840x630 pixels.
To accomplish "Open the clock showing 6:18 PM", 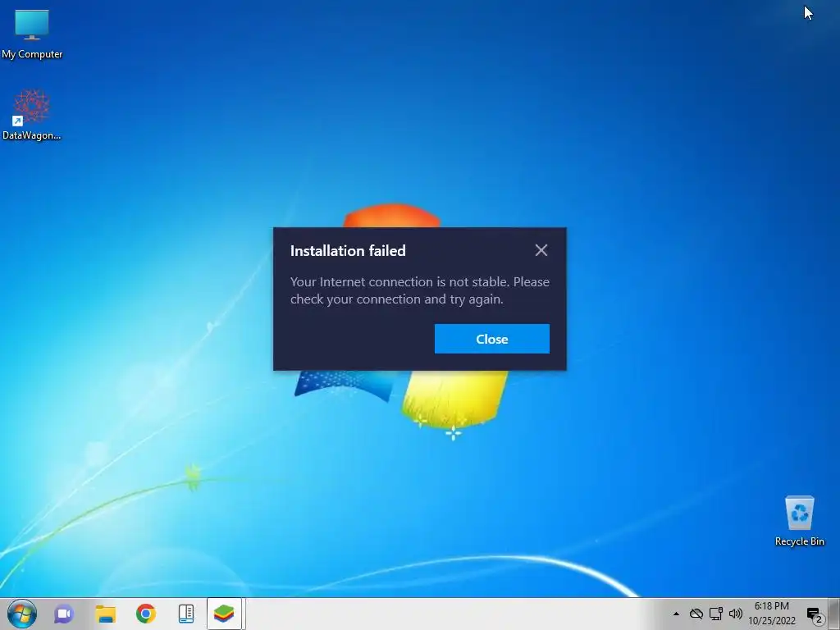I will pyautogui.click(x=772, y=614).
